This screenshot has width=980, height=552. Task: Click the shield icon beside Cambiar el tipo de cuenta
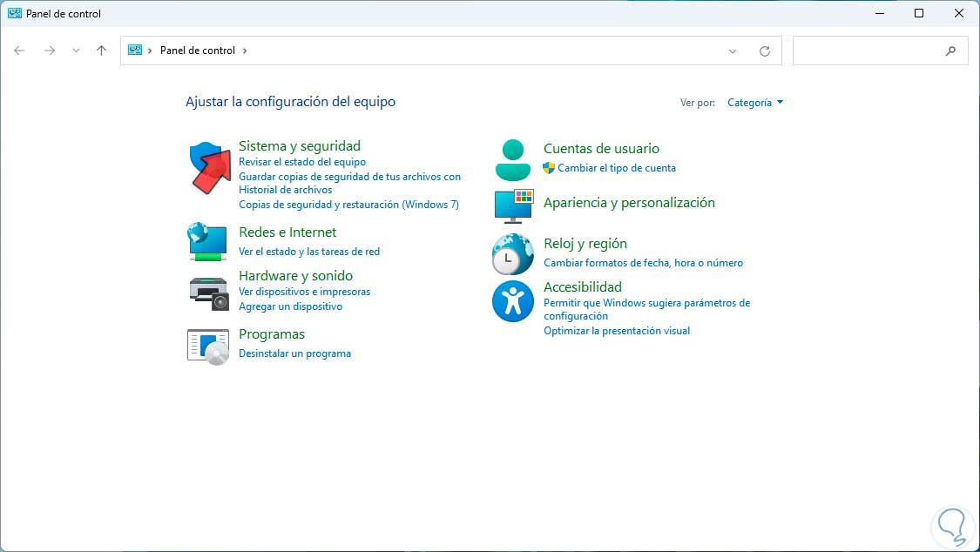point(549,168)
